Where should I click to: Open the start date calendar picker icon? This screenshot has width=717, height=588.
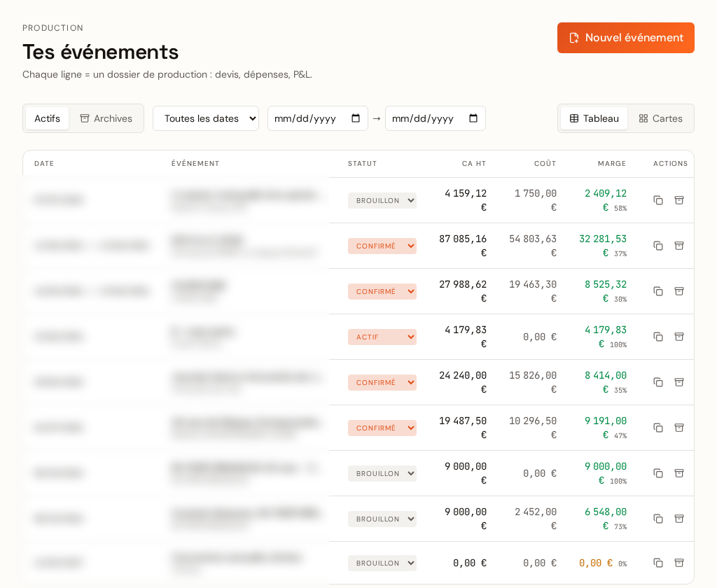(x=355, y=118)
